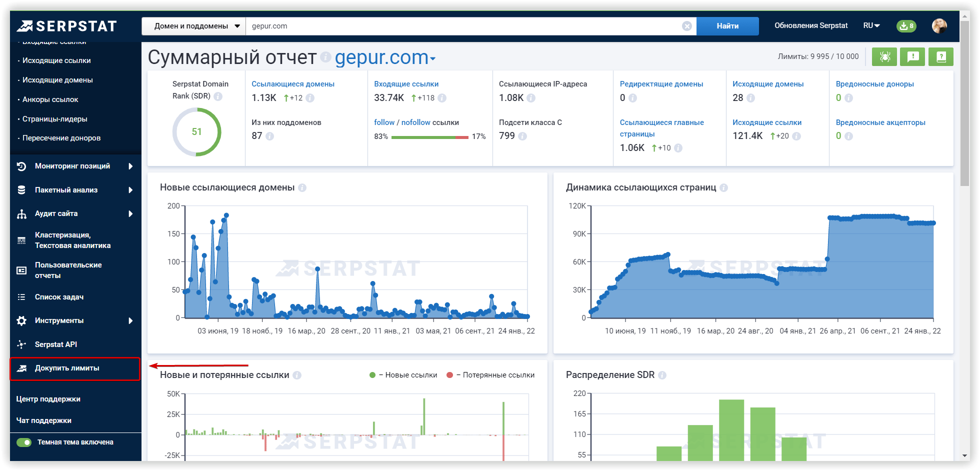
Task: Click the Serpstat logo
Action: click(66, 26)
